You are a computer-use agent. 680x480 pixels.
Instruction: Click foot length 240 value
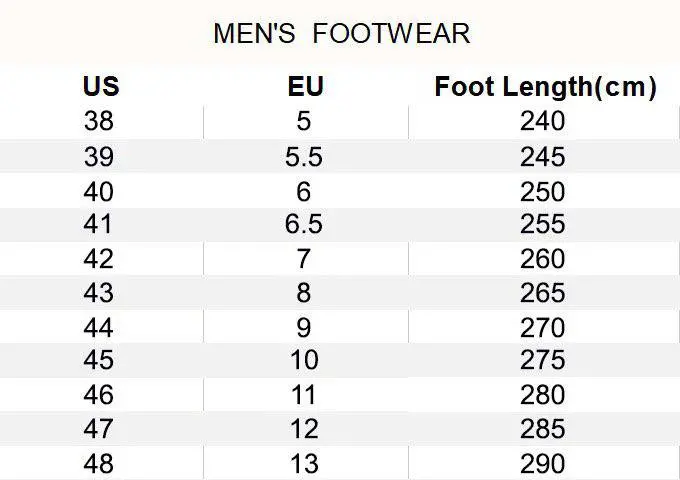pyautogui.click(x=543, y=121)
